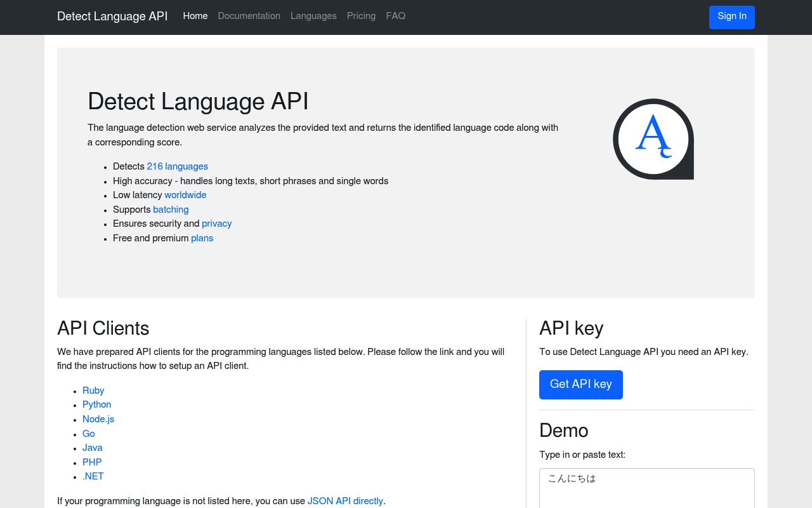Click the 'Type in or paste text:' label
This screenshot has width=812, height=508.
pos(582,455)
